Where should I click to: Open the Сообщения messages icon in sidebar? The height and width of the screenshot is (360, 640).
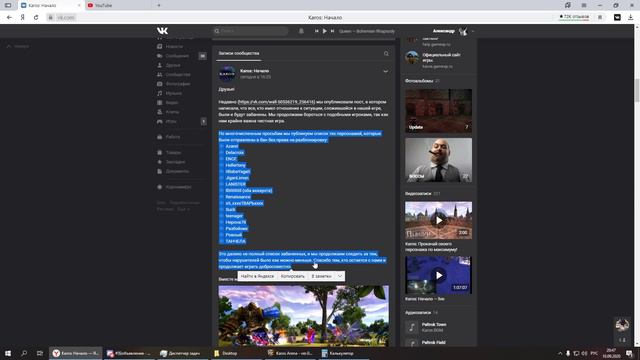click(x=160, y=56)
